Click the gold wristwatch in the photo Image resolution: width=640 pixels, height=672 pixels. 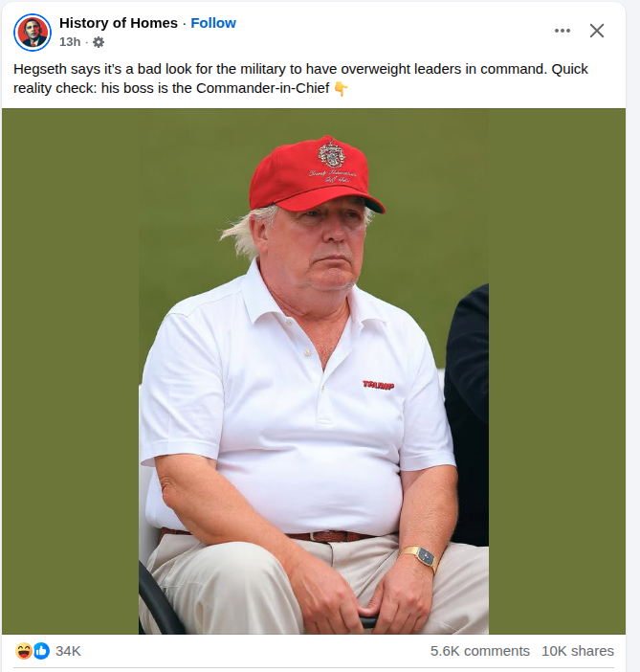click(x=421, y=557)
